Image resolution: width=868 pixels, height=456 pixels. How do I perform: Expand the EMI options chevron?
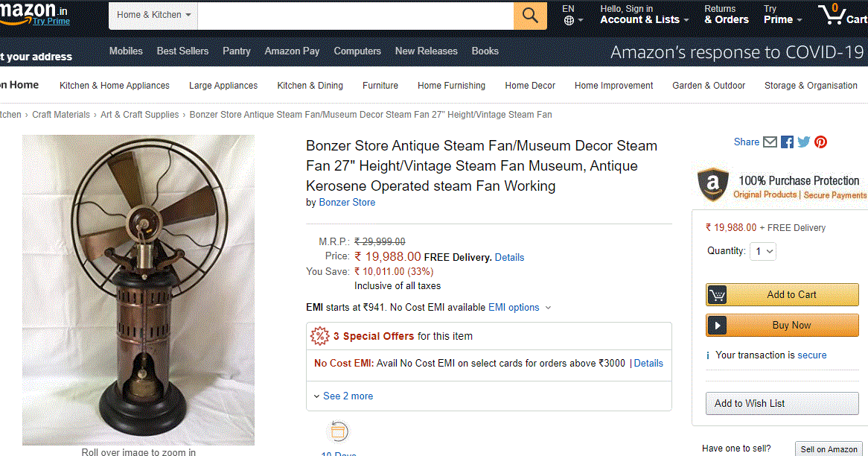coord(549,307)
